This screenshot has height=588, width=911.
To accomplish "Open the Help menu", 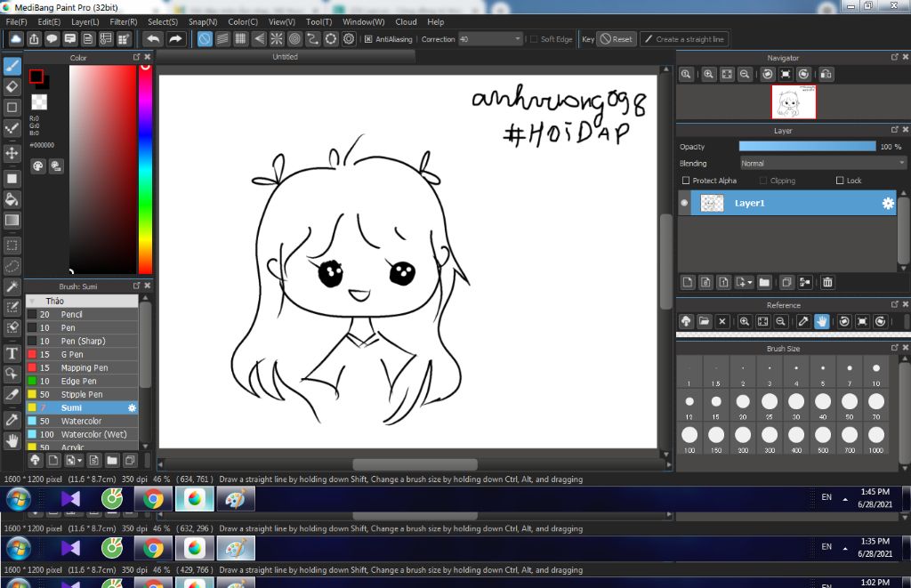I will [x=436, y=22].
